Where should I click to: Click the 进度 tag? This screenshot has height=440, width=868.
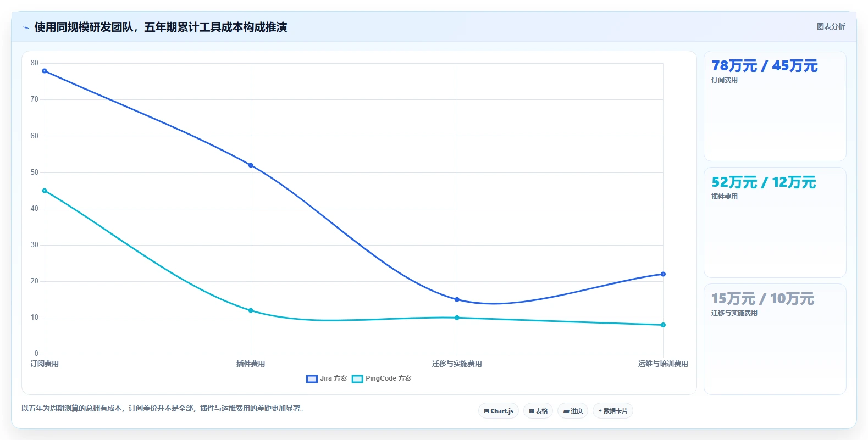tap(573, 411)
